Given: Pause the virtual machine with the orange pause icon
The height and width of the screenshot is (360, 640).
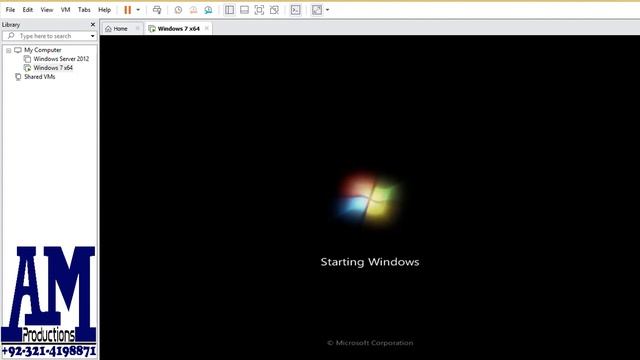Looking at the screenshot, I should point(128,10).
